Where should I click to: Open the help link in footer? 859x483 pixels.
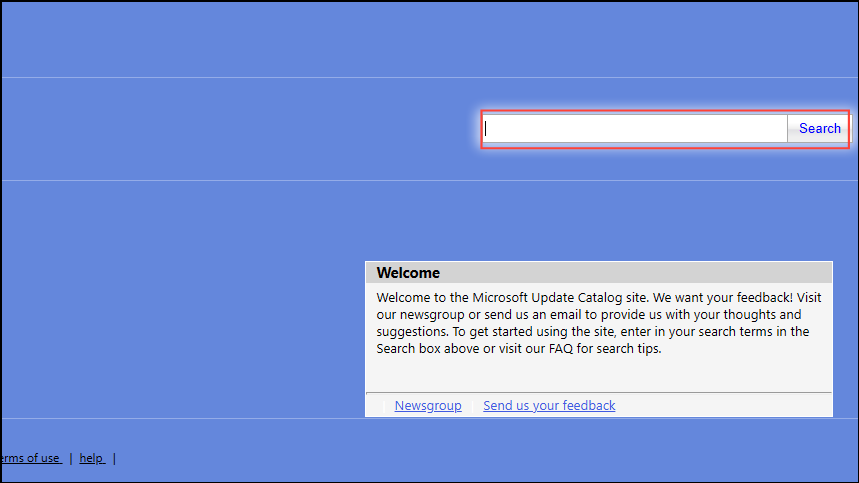point(92,458)
